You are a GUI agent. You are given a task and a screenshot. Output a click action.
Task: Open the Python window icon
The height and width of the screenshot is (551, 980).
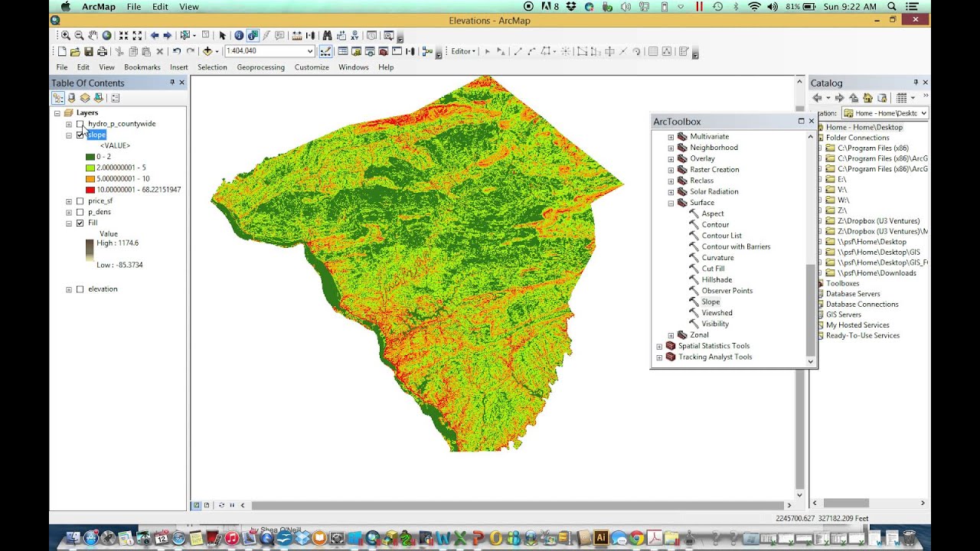pyautogui.click(x=396, y=51)
